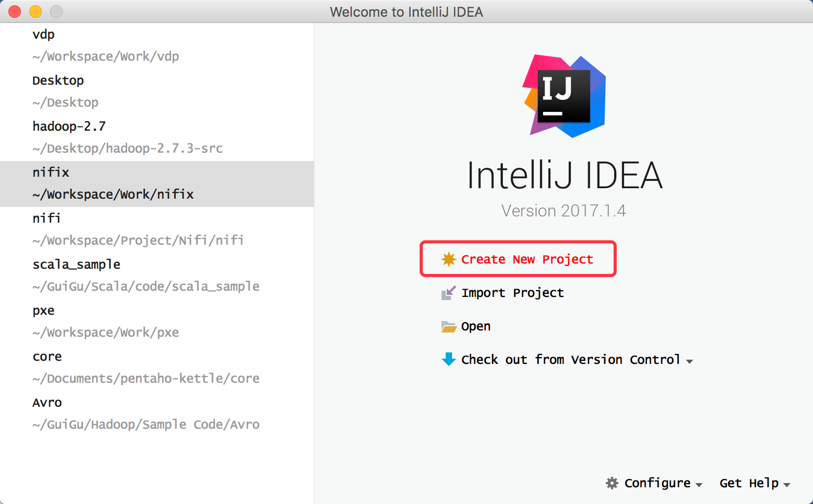Click the IntelliJ IDEA logo
Image resolution: width=813 pixels, height=504 pixels.
coord(564,96)
